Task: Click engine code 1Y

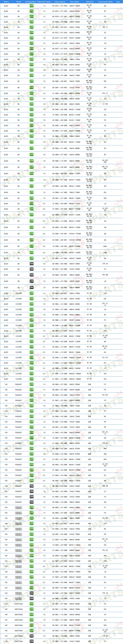Action: 105,288
